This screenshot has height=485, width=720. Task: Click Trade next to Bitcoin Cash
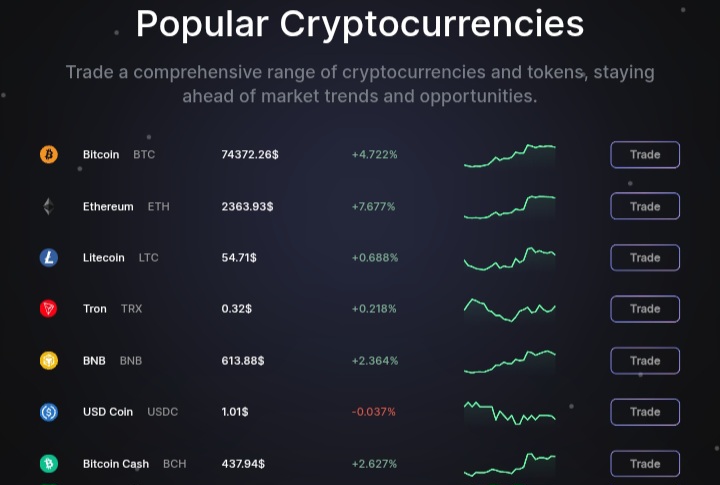coord(645,464)
